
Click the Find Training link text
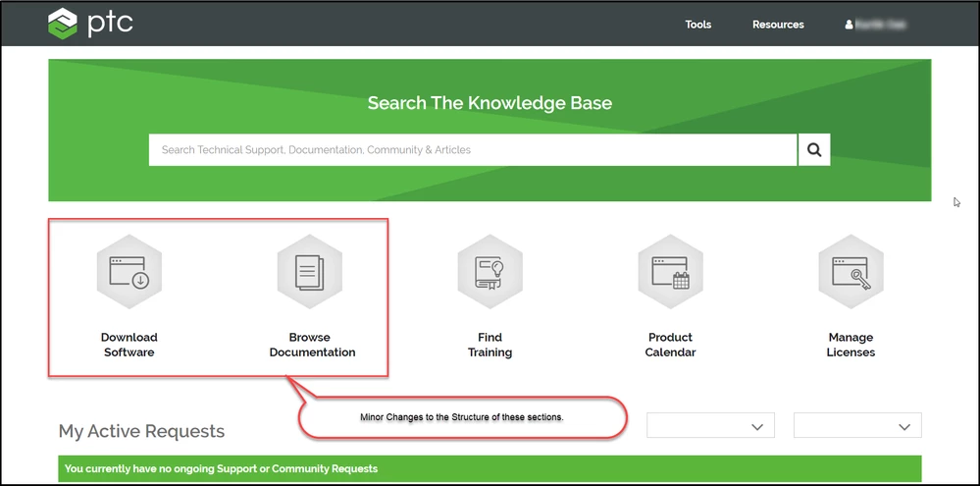(490, 345)
